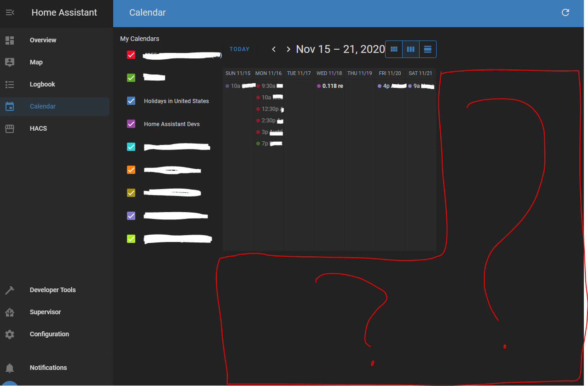Click the HACS store icon

[x=10, y=128]
